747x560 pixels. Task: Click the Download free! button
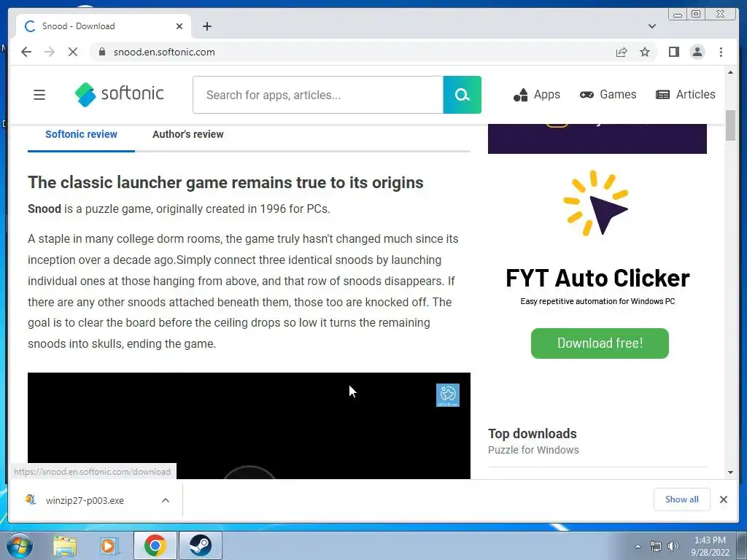point(600,343)
